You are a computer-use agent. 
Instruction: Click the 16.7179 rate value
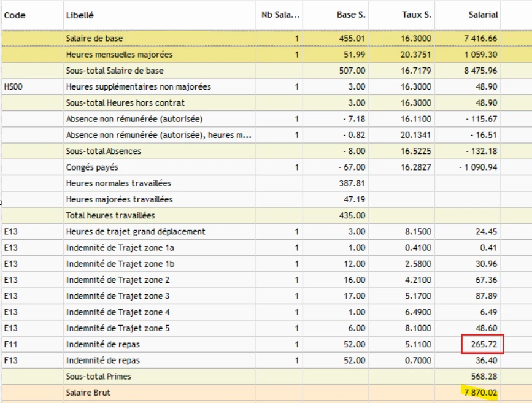point(415,71)
